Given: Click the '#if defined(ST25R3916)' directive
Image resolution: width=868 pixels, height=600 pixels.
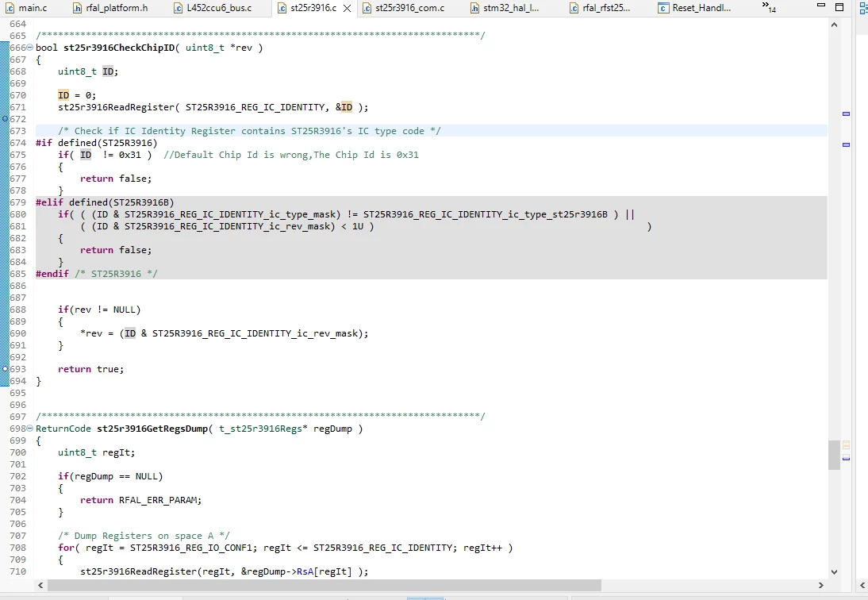Looking at the screenshot, I should [97, 143].
